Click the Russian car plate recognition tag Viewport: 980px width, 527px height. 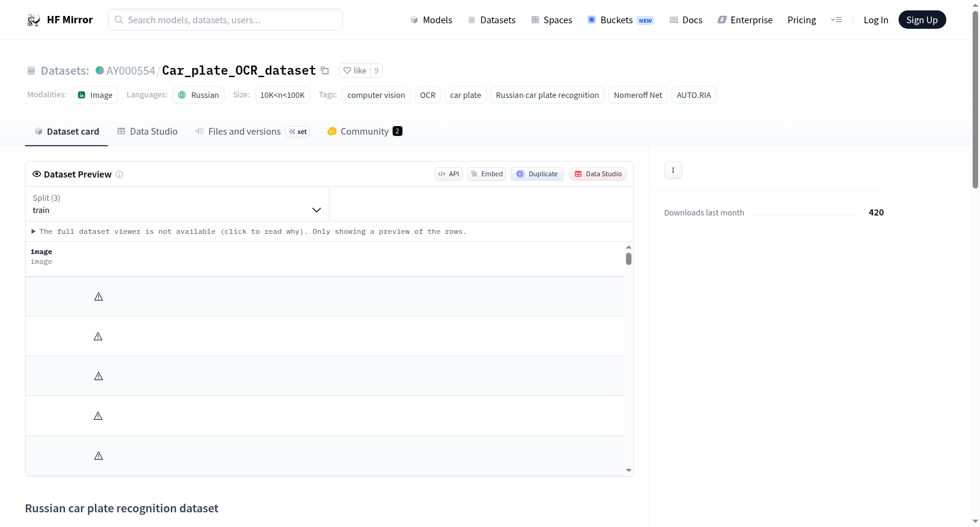tap(548, 95)
